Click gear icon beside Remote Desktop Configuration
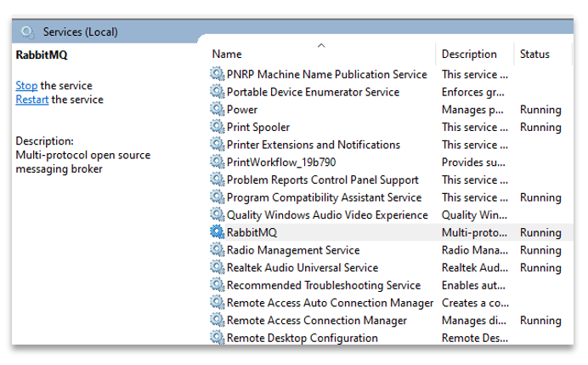588x365 pixels. (x=218, y=338)
